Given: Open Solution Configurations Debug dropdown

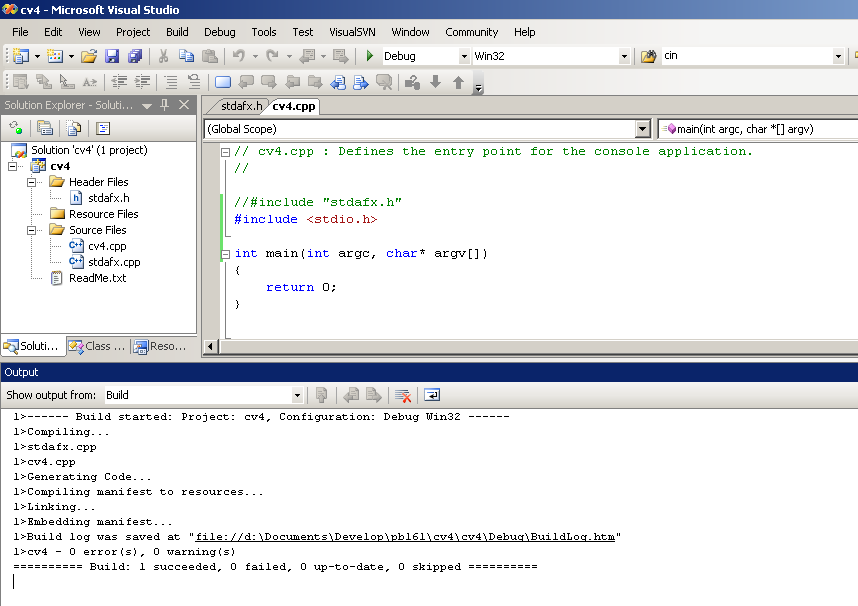Looking at the screenshot, I should [464, 56].
